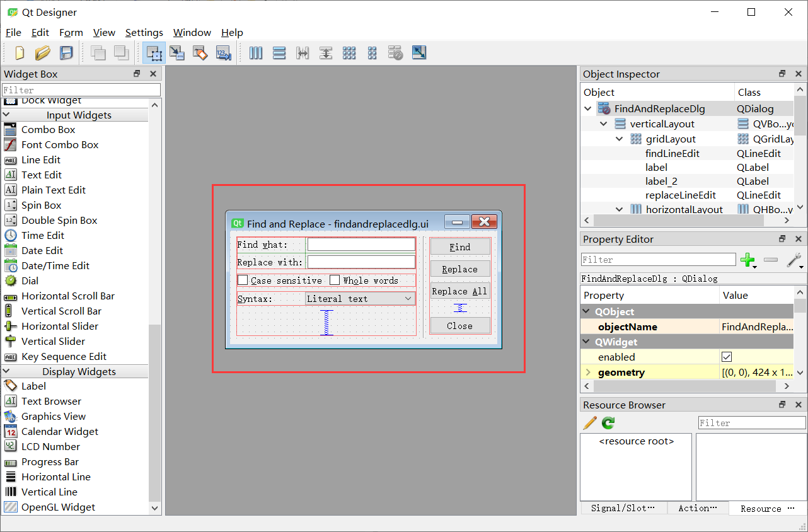The image size is (808, 532).
Task: Open the Form menu
Action: coord(71,33)
